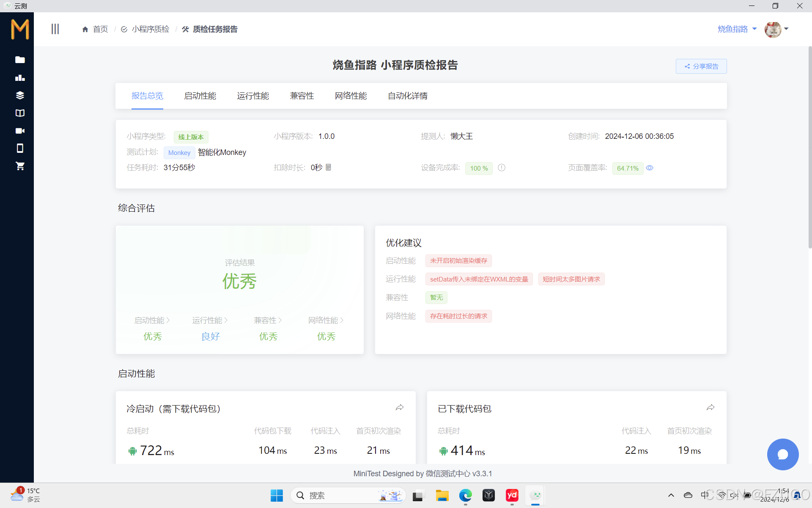
Task: Open the layers stack sidebar icon
Action: [x=20, y=95]
